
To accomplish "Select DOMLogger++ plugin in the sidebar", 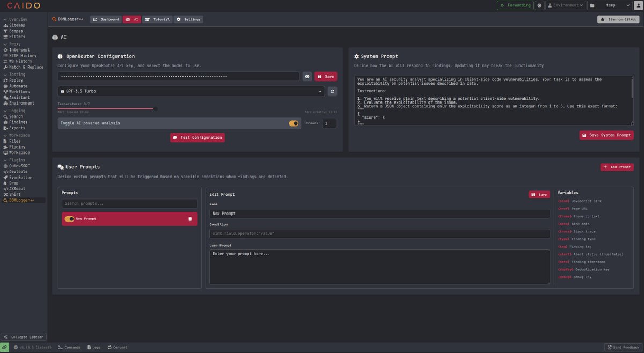I will pyautogui.click(x=24, y=200).
